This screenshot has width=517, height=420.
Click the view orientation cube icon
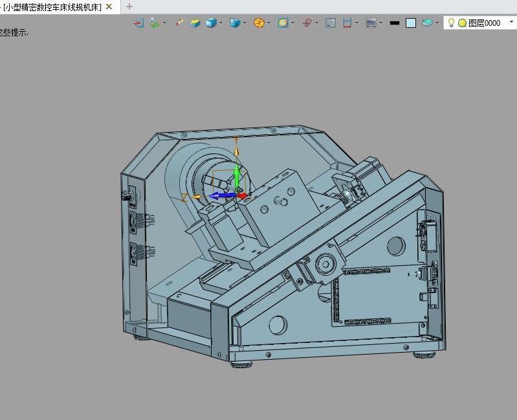click(235, 23)
